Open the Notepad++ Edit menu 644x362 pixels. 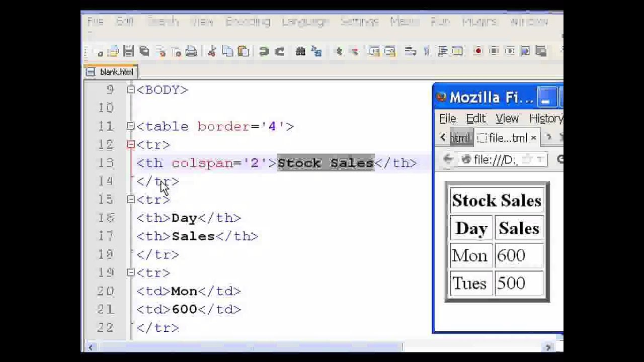pos(125,22)
